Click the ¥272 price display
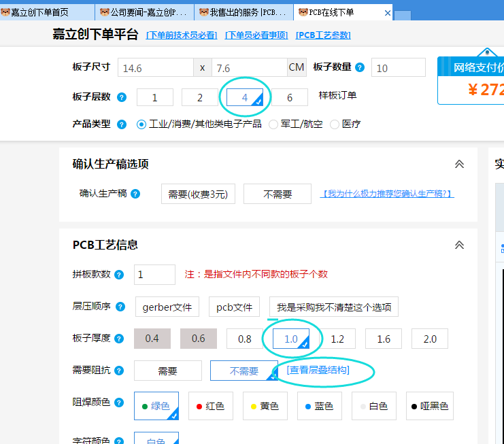Image resolution: width=504 pixels, height=444 pixels. coord(486,90)
